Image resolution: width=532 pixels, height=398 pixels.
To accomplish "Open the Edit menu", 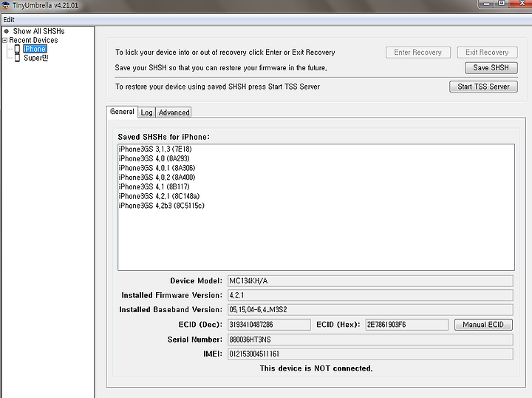I will [9, 20].
